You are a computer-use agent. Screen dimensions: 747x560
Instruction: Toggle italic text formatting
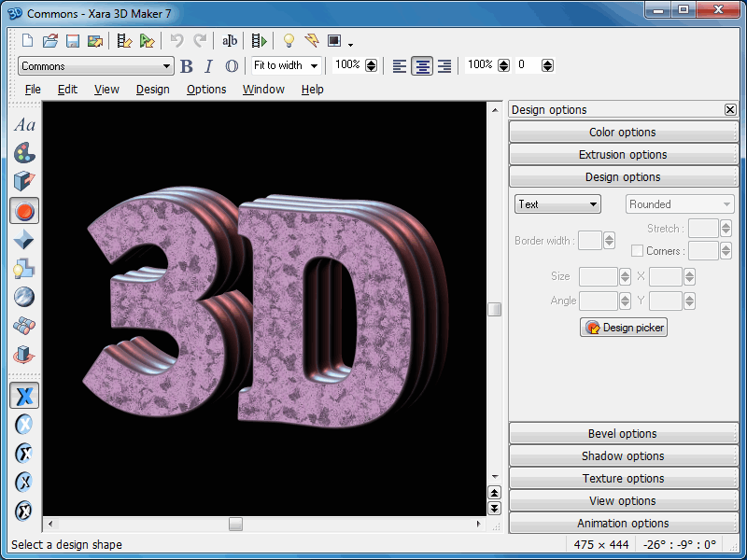click(207, 65)
